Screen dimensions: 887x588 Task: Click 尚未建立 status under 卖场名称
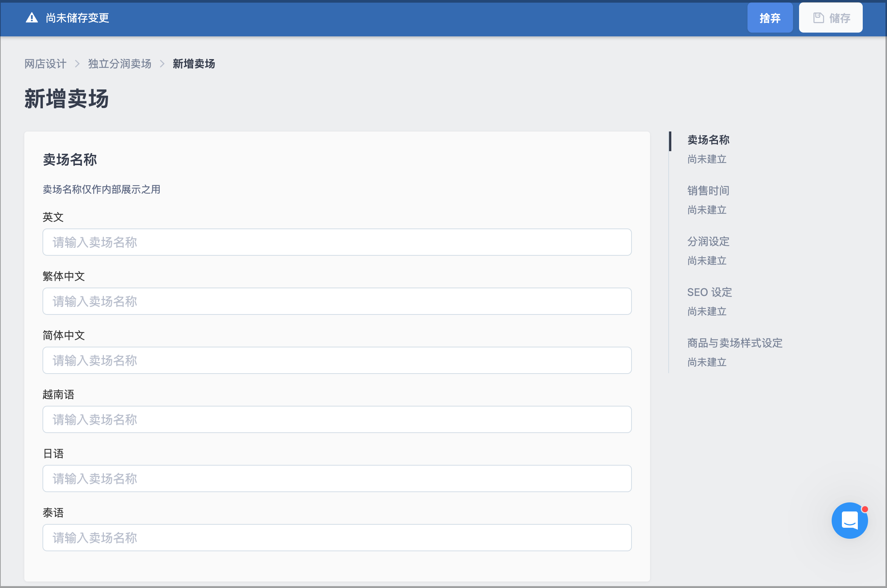(x=707, y=159)
